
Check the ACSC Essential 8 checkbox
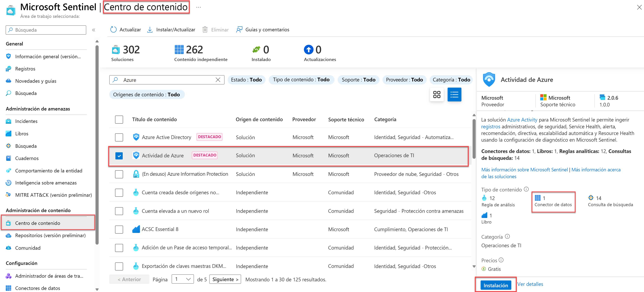(119, 229)
